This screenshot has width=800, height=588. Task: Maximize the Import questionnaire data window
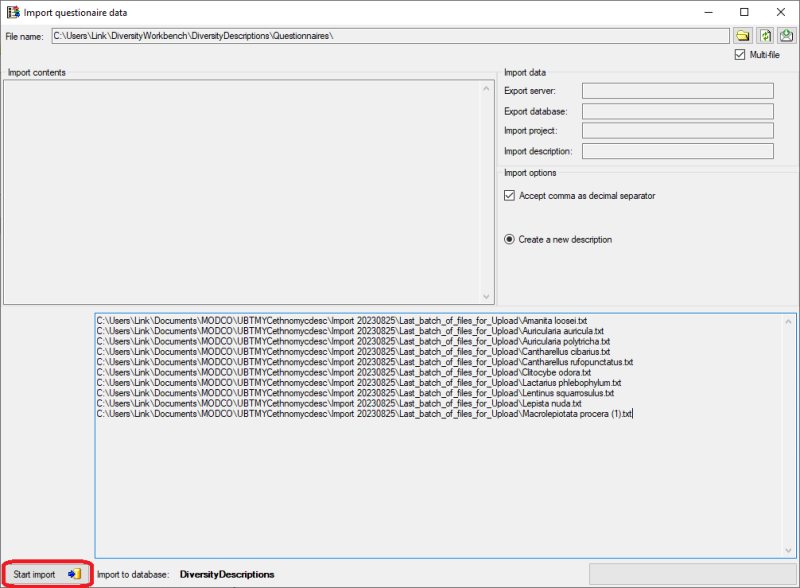click(744, 12)
